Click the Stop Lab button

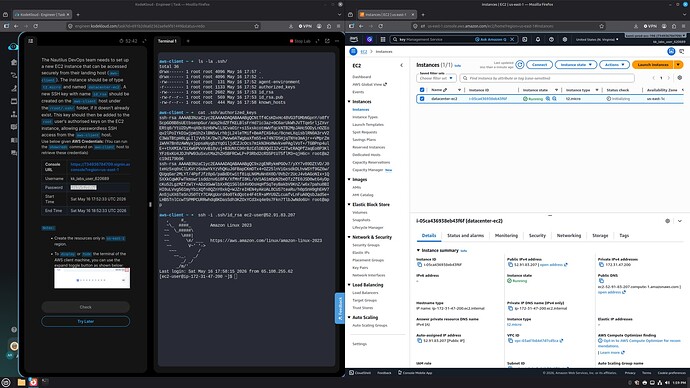coord(300,41)
